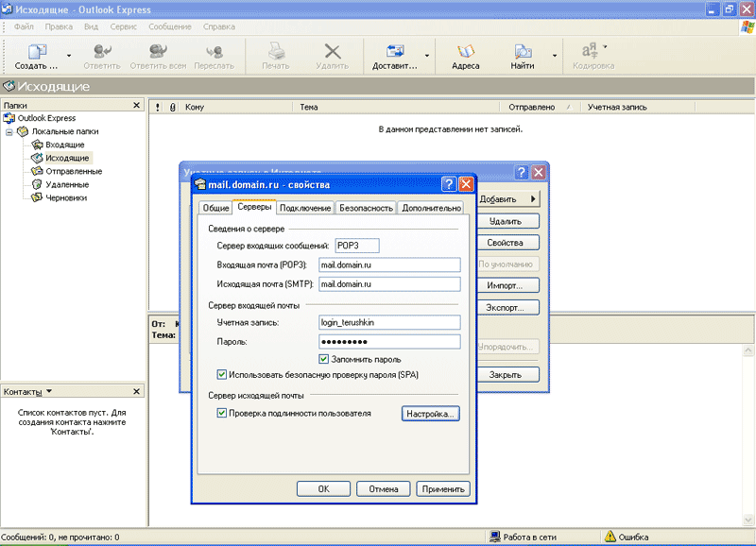Image resolution: width=756 pixels, height=546 pixels.
Task: Sort by the priority exclamation column
Action: (157, 107)
